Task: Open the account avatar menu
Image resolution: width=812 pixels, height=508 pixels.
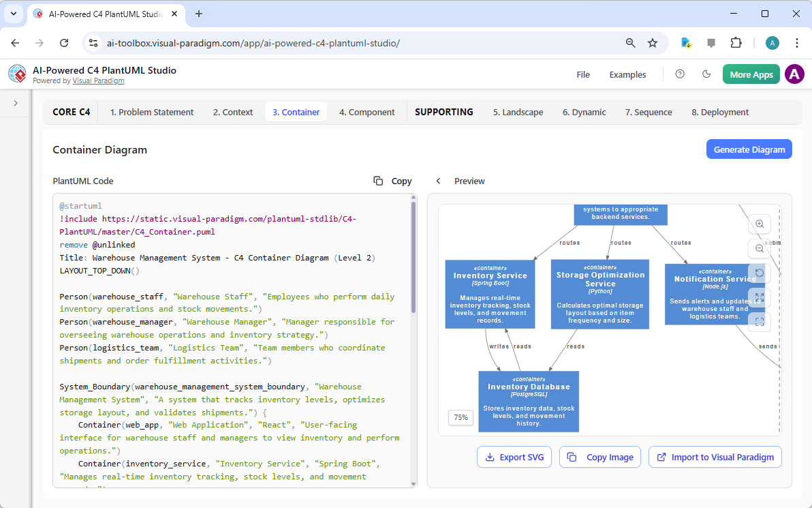Action: pyautogui.click(x=794, y=74)
